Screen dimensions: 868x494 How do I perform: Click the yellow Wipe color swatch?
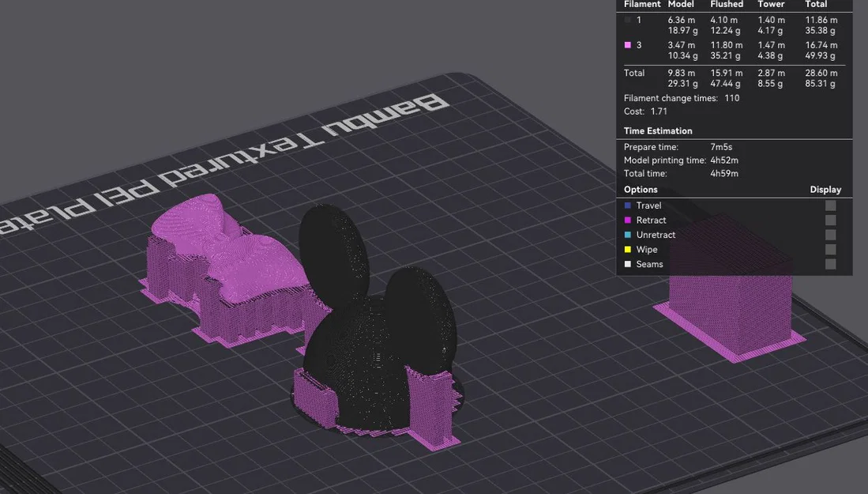pyautogui.click(x=628, y=249)
